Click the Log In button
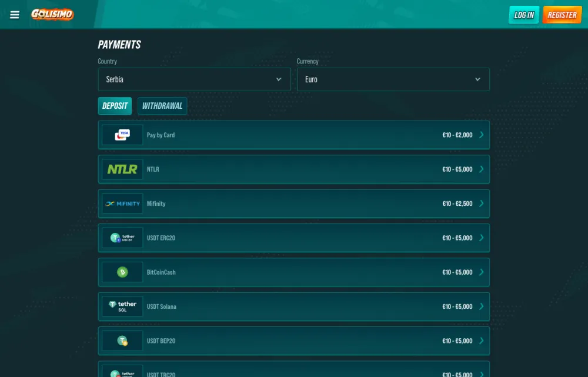Image resolution: width=588 pixels, height=377 pixels. (523, 15)
